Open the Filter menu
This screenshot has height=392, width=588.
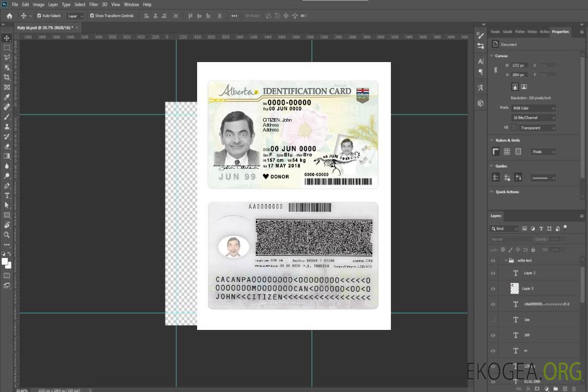94,4
